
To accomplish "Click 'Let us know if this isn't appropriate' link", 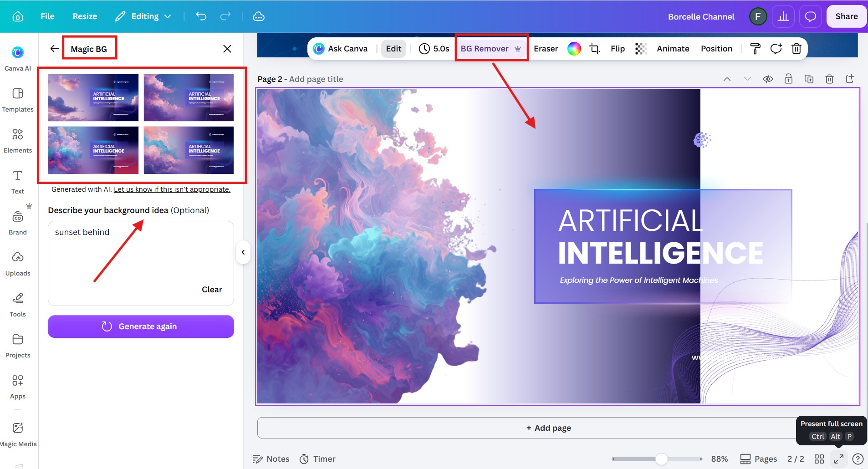I will pos(172,189).
